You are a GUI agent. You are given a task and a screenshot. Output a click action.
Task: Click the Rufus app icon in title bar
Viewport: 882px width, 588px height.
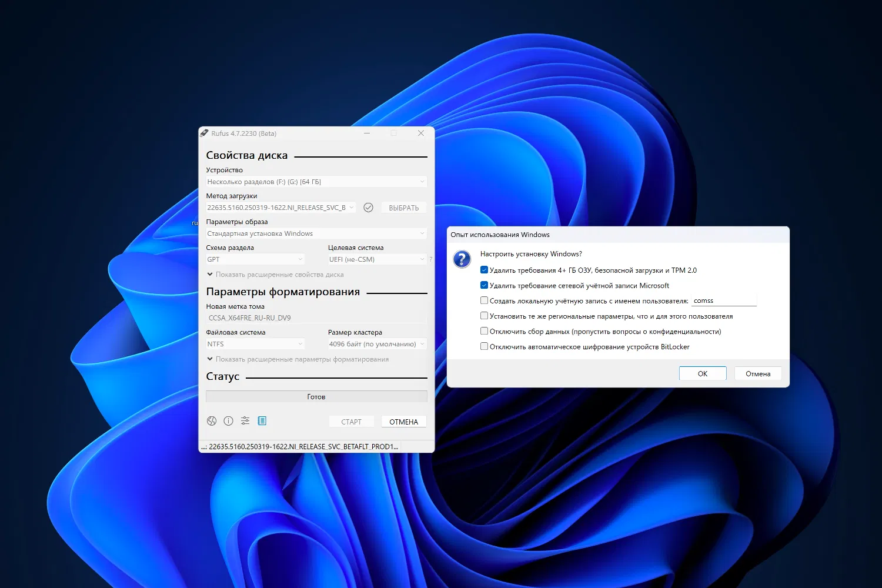click(x=204, y=133)
